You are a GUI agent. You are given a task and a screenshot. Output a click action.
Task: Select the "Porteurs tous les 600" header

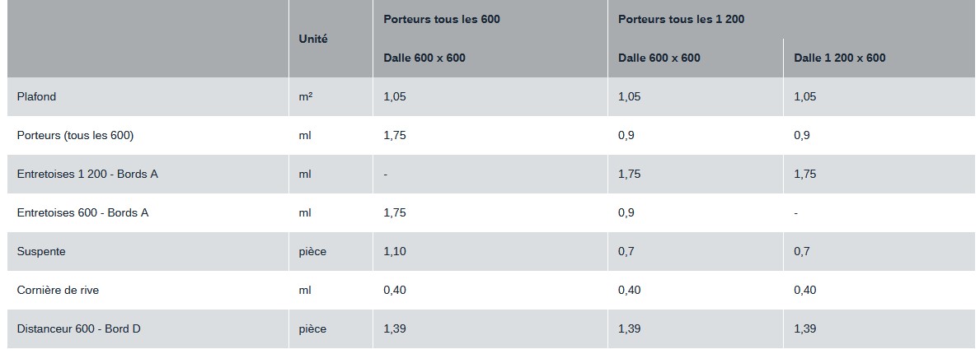click(441, 19)
